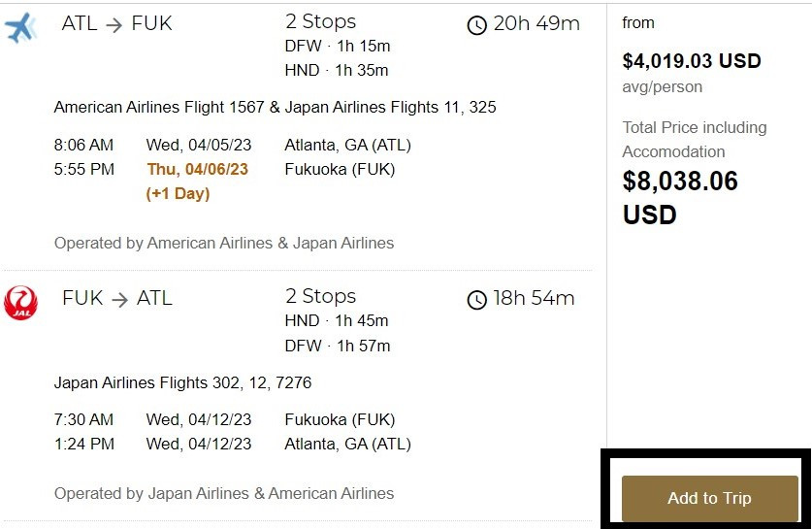812x529 pixels.
Task: Click the $8,038.06 USD total price
Action: 680,197
